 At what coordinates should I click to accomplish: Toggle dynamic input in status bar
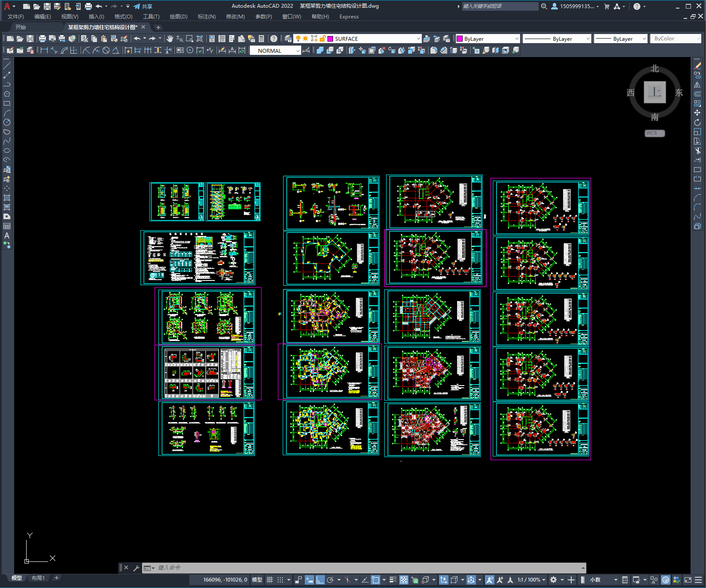[309, 580]
